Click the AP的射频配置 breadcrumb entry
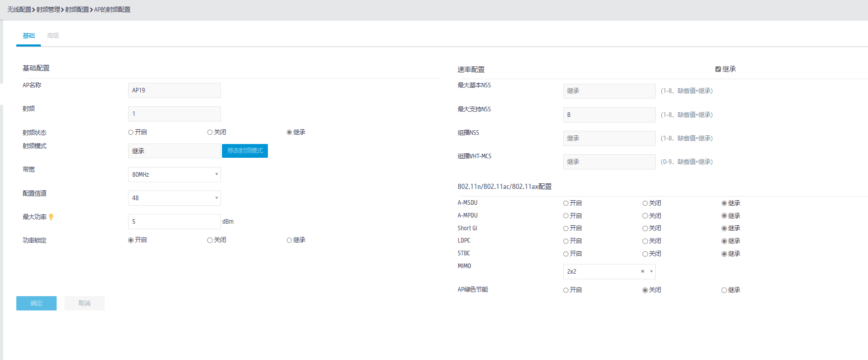Viewport: 868px width, 360px height. click(x=112, y=10)
